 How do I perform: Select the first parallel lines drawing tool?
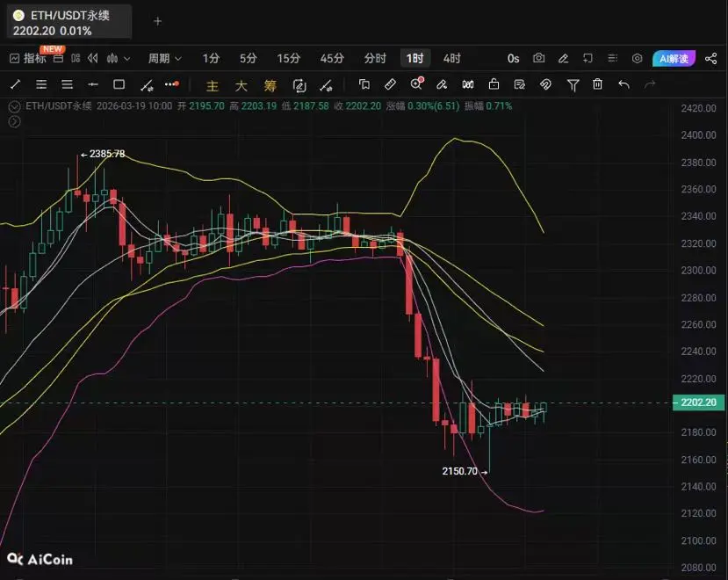click(41, 84)
